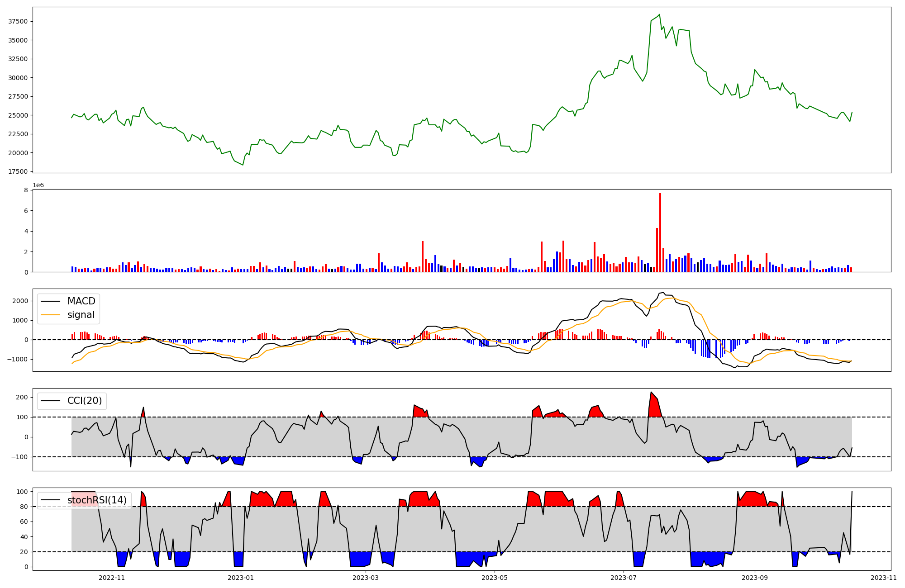The height and width of the screenshot is (588, 905).
Task: Click the highest peak of the green price line
Action: tap(659, 14)
